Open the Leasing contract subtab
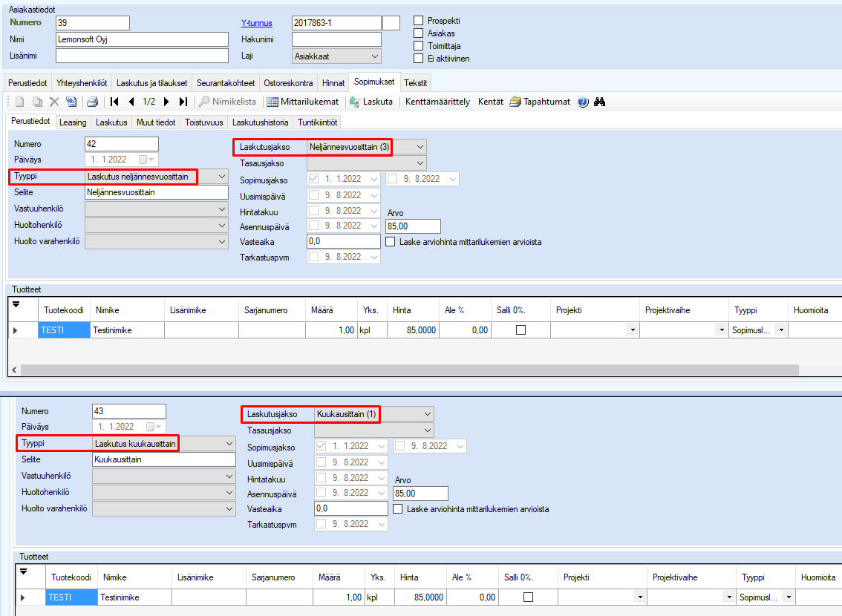Screen dimensions: 842x616 [73, 122]
